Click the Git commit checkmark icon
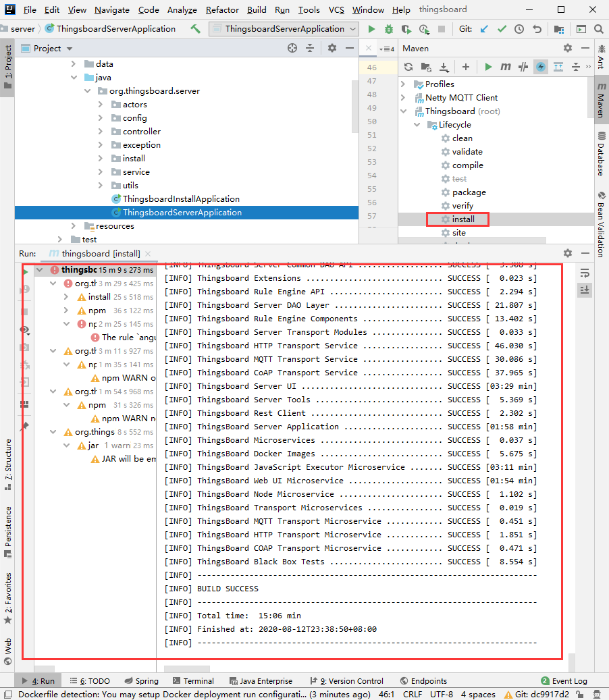Viewport: 609px width, 700px height. pyautogui.click(x=502, y=29)
